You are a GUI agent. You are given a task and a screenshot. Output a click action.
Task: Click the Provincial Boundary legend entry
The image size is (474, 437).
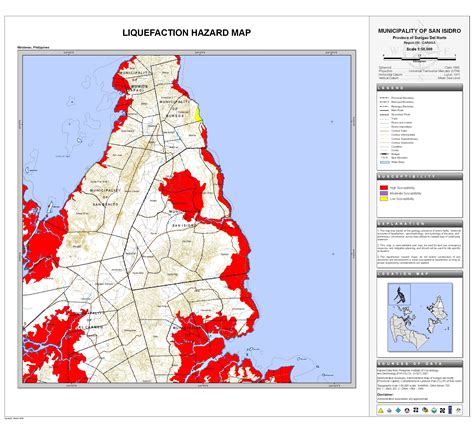(397, 98)
